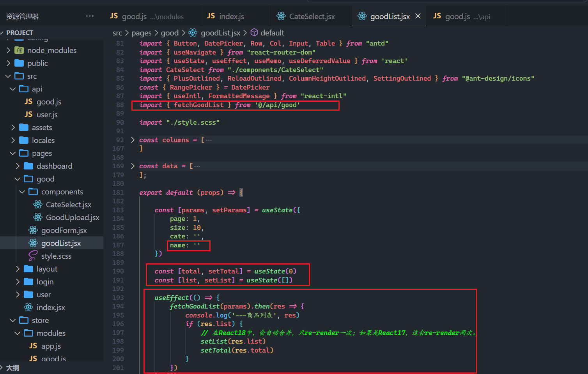Image resolution: width=588 pixels, height=374 pixels.
Task: Place cursor on name: '' line
Action: 185,245
